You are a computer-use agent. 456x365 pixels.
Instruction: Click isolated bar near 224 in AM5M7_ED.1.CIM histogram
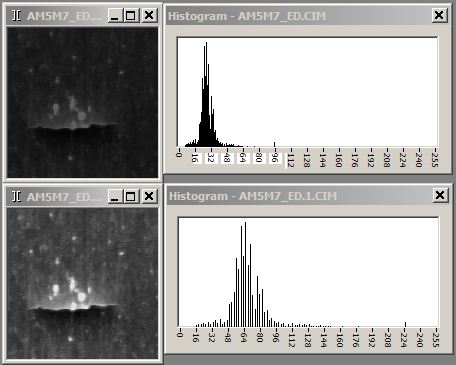[x=405, y=324]
